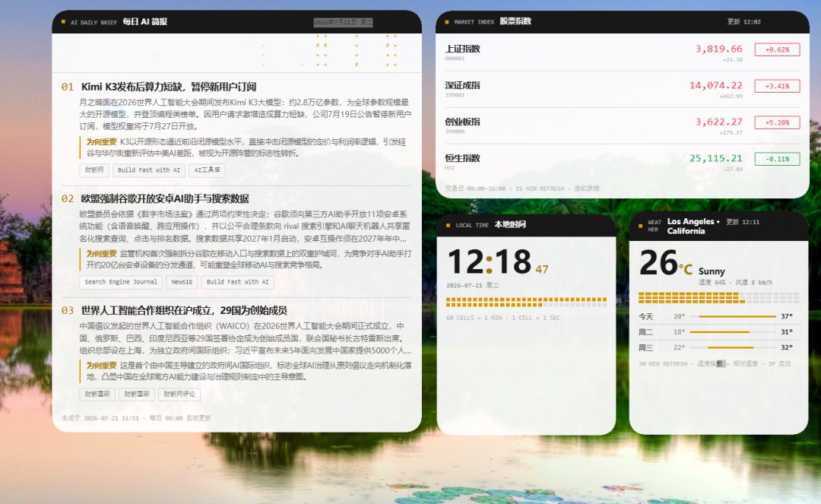Click the News18 source tag
This screenshot has height=504, width=821.
[182, 282]
